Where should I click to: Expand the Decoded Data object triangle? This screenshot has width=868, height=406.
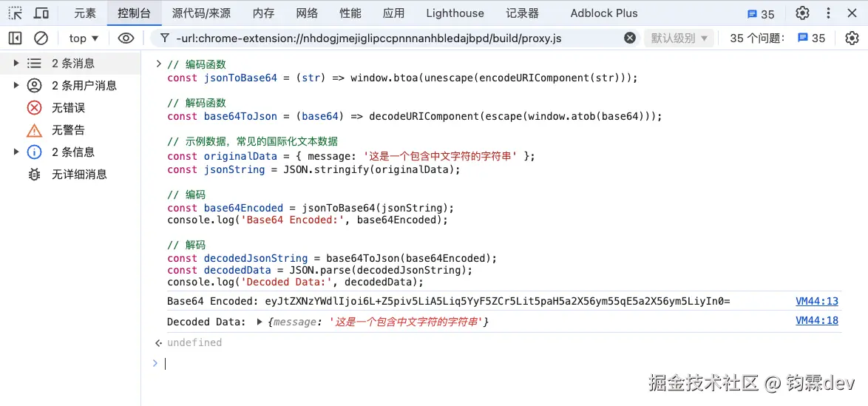pos(260,322)
